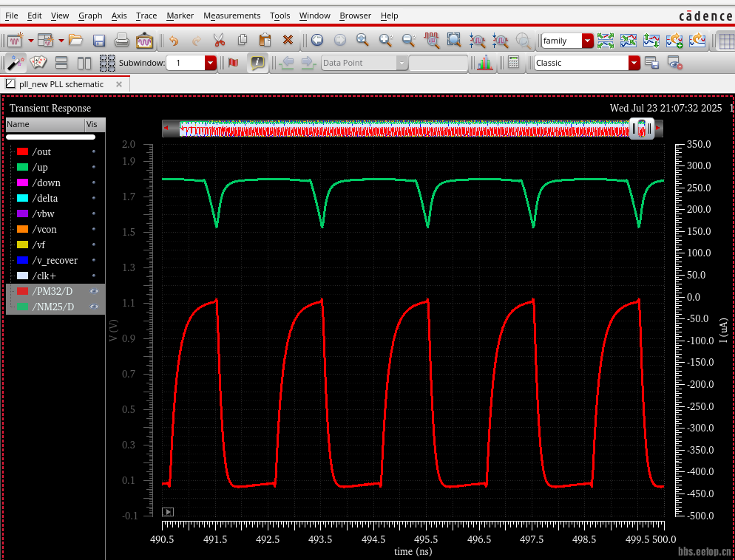The width and height of the screenshot is (735, 560).
Task: Expand new subwindow arrow dropdown
Action: [61, 41]
